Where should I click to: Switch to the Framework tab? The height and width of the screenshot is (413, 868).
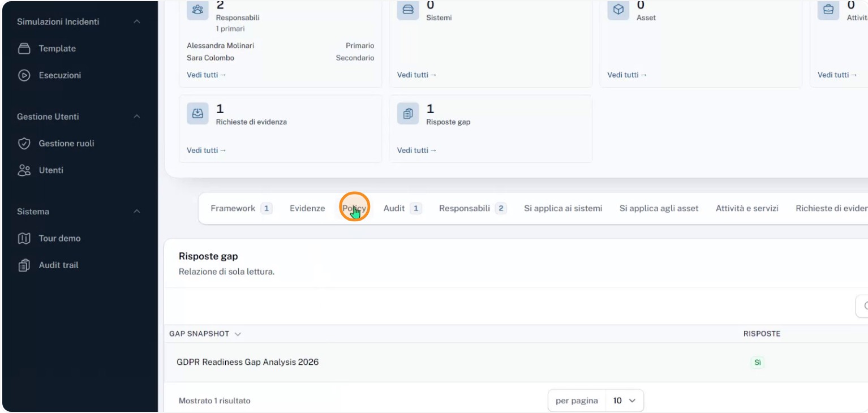click(241, 208)
